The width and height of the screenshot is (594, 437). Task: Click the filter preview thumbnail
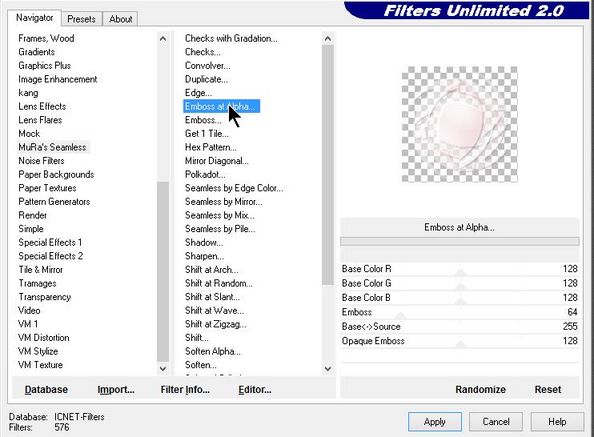[460, 125]
